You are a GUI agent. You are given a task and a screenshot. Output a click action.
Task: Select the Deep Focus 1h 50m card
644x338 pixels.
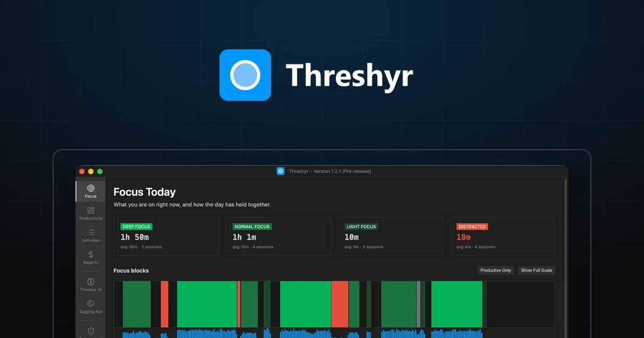[x=166, y=236]
